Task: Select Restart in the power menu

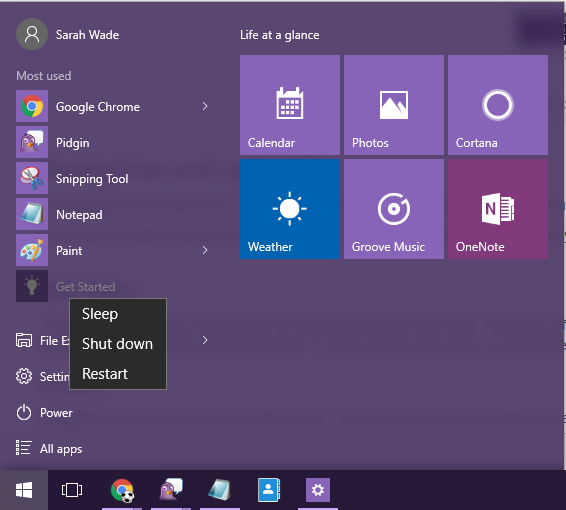Action: coord(118,374)
